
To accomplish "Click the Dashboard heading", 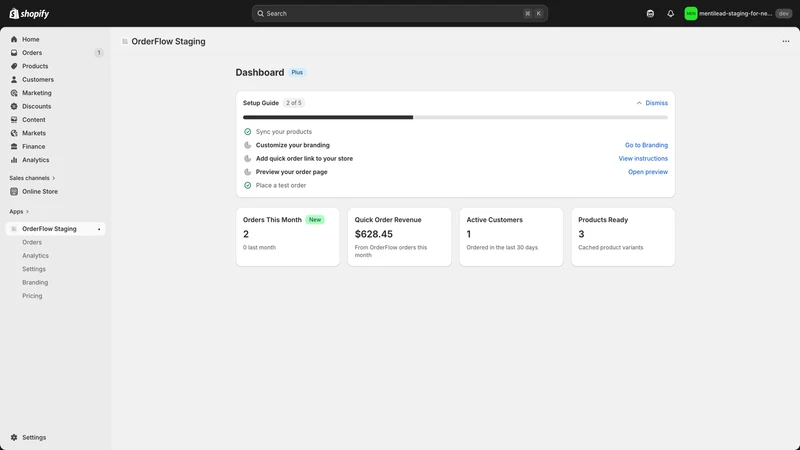I will [260, 72].
